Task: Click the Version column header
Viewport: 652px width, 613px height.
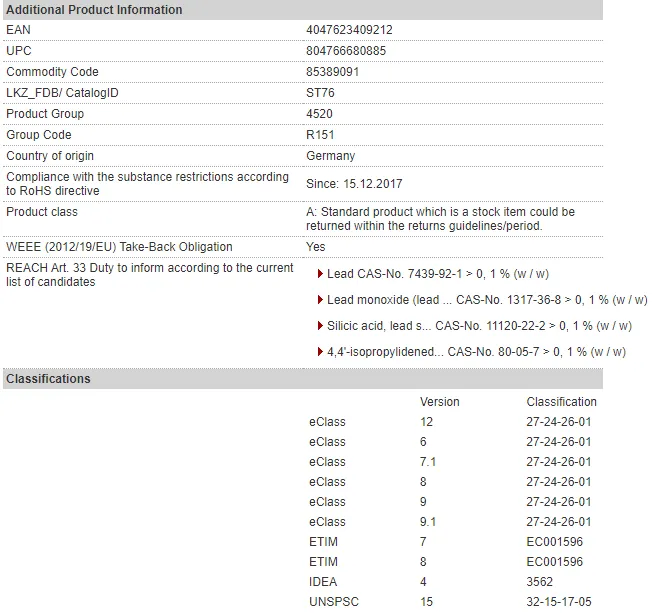Action: click(x=440, y=402)
